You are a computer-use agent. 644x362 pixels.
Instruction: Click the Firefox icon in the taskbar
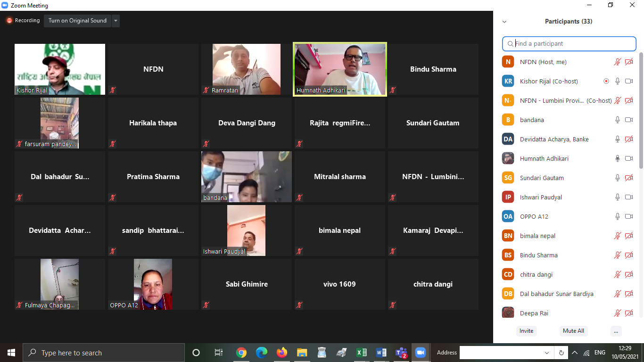pyautogui.click(x=282, y=353)
